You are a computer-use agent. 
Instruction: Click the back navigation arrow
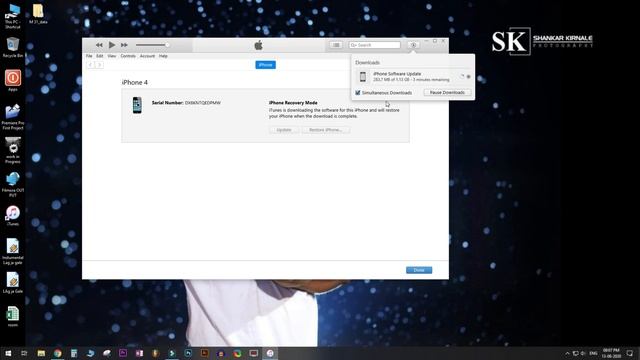pyautogui.click(x=91, y=65)
